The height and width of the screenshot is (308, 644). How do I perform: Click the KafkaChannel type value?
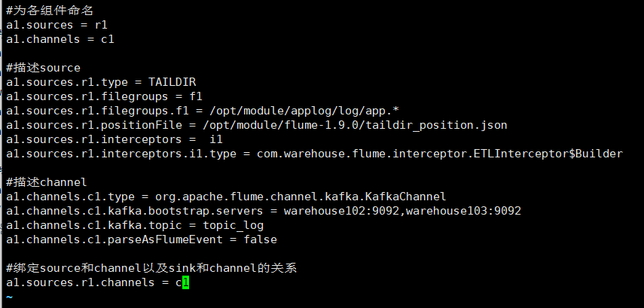407,197
